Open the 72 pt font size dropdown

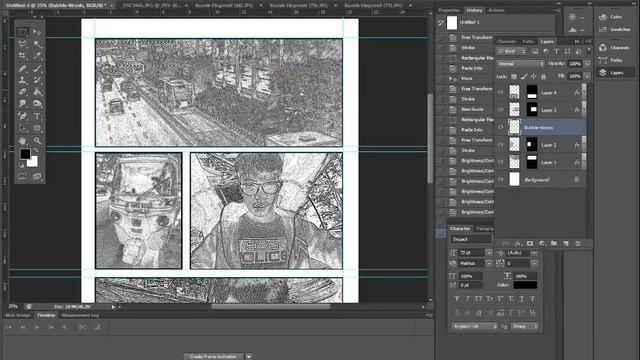click(489, 253)
